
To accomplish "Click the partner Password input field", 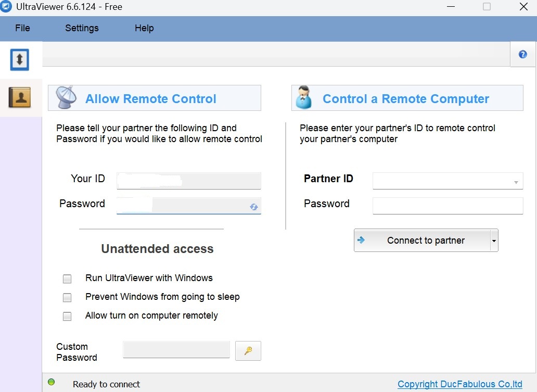I will point(448,206).
